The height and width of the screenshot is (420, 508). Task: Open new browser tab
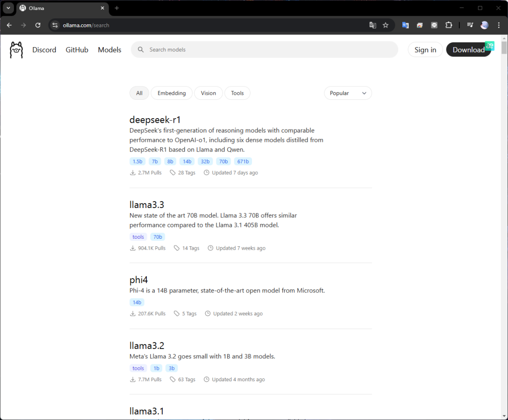117,8
